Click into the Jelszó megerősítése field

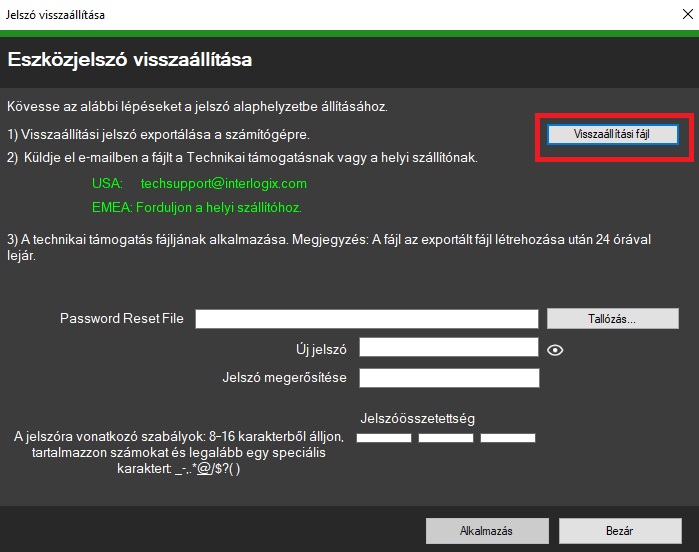pyautogui.click(x=449, y=378)
